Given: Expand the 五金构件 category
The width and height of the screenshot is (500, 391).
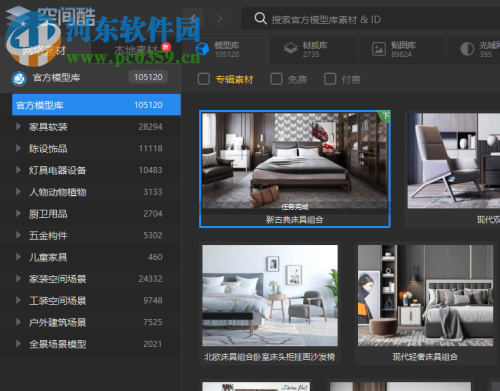Looking at the screenshot, I should (18, 235).
